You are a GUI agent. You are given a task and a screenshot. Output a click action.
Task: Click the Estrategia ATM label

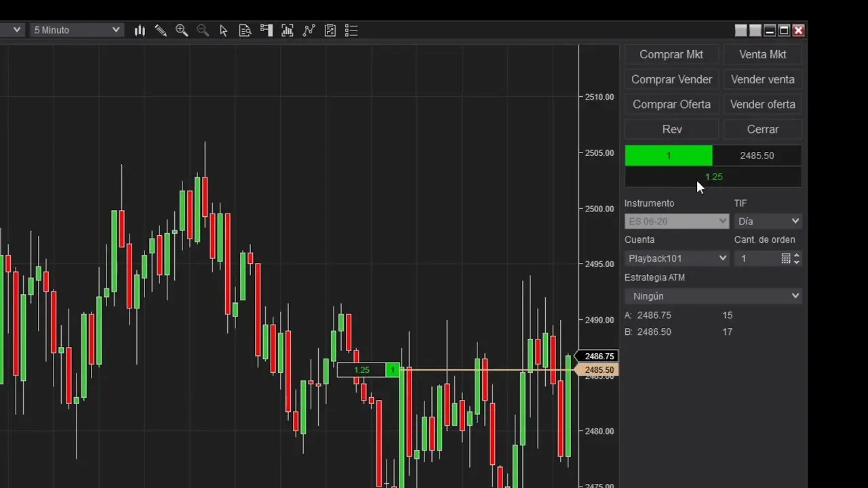(x=654, y=277)
